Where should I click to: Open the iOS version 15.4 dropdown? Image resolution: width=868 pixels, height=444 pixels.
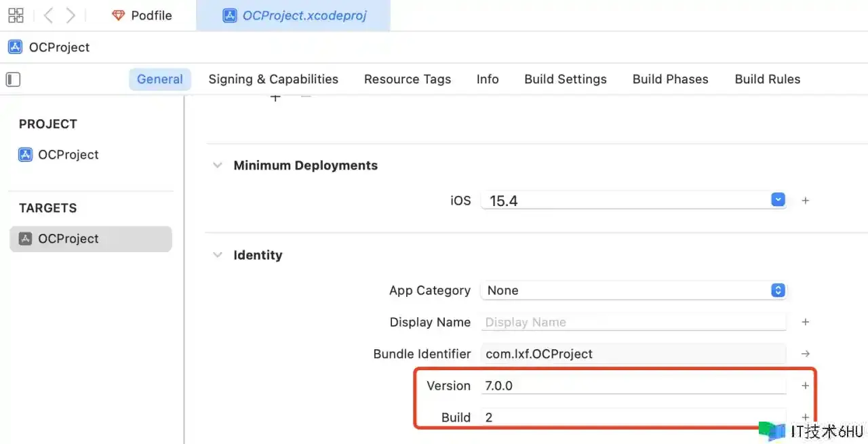[778, 200]
